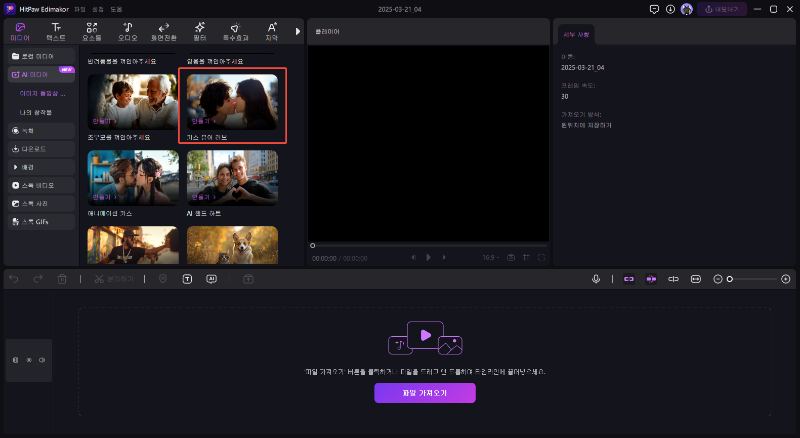This screenshot has height=438, width=800.
Task: Toggle the timeline preview-axis icon
Action: [673, 279]
